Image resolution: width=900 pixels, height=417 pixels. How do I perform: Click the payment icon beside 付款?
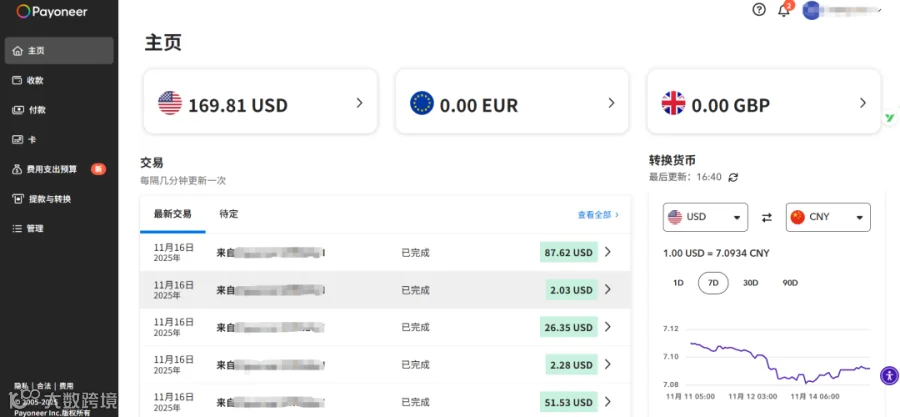point(18,110)
